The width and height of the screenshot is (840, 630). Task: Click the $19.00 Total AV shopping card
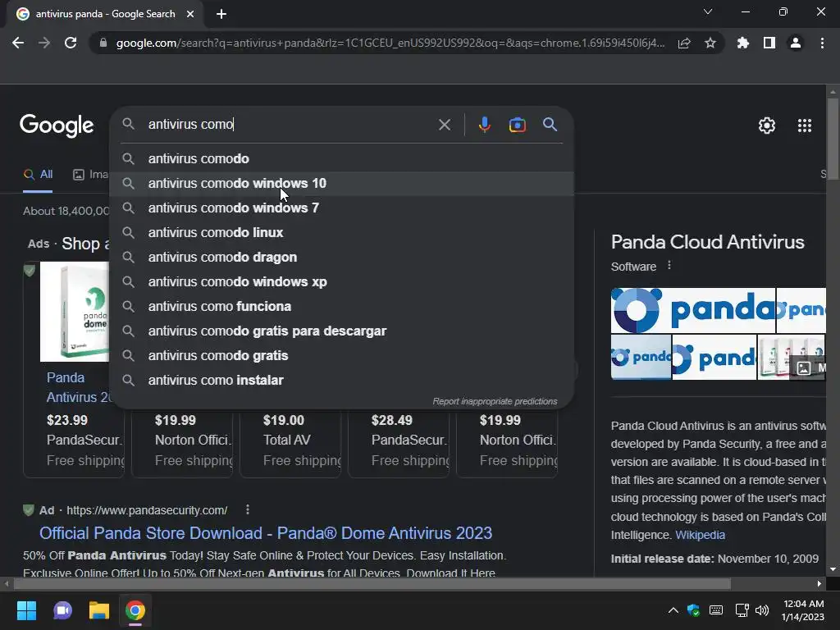click(x=290, y=442)
